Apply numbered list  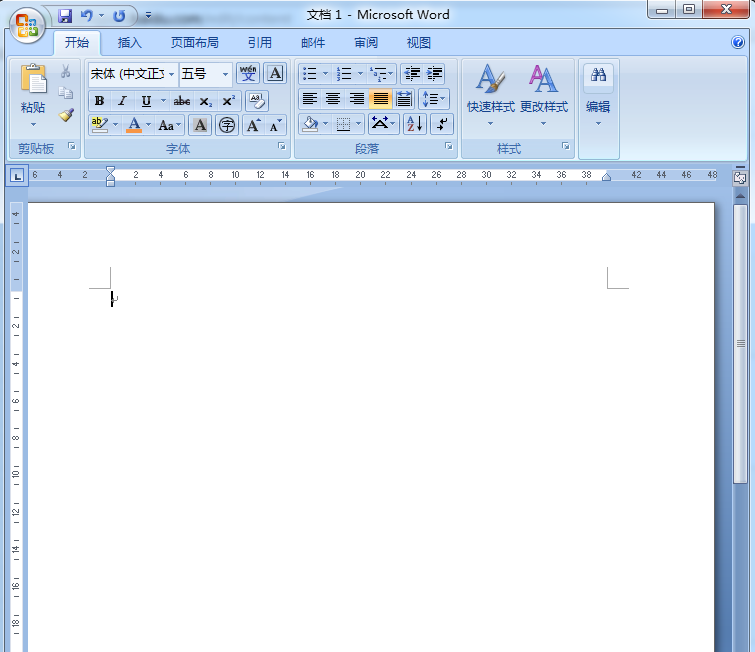[x=344, y=74]
